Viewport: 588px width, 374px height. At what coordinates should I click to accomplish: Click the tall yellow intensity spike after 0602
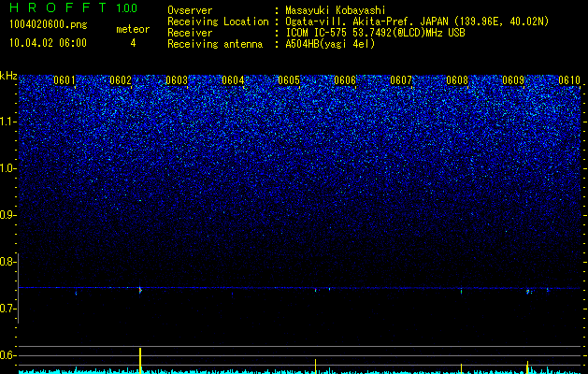coord(140,361)
